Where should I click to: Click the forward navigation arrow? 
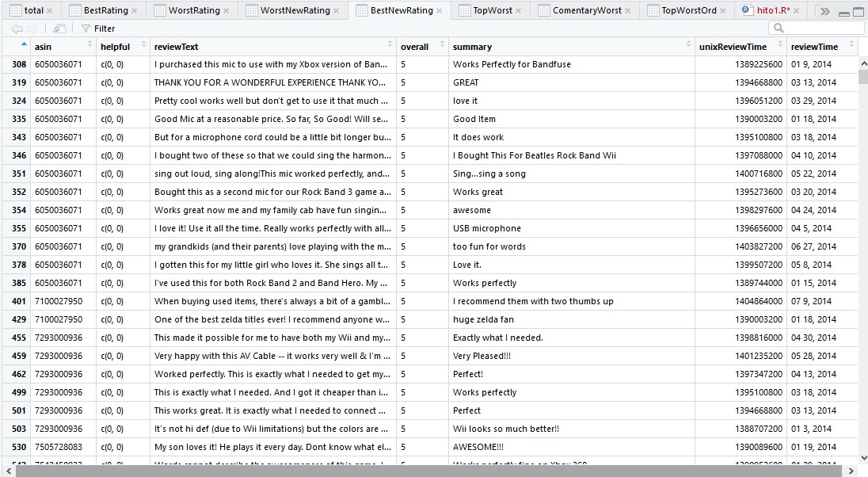(32, 29)
